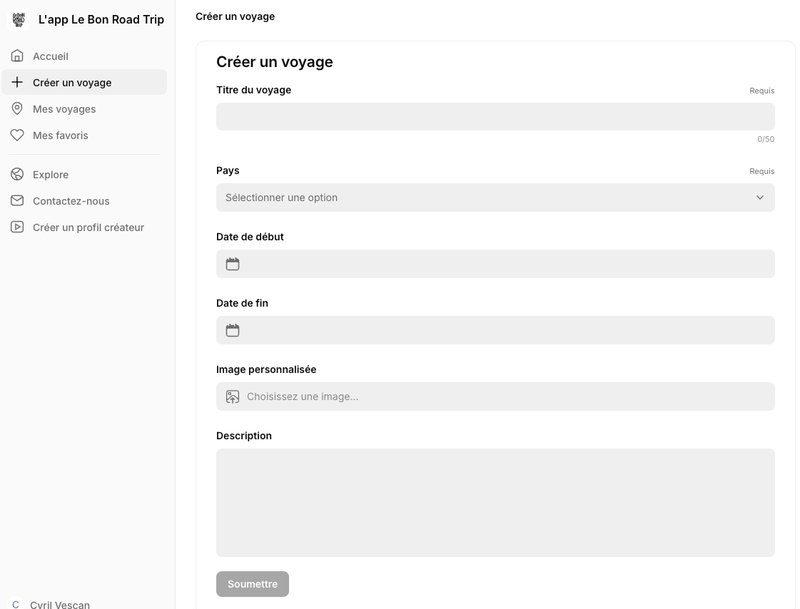The width and height of the screenshot is (800, 609).
Task: Navigate to Explore in the sidebar
Action: (84, 174)
